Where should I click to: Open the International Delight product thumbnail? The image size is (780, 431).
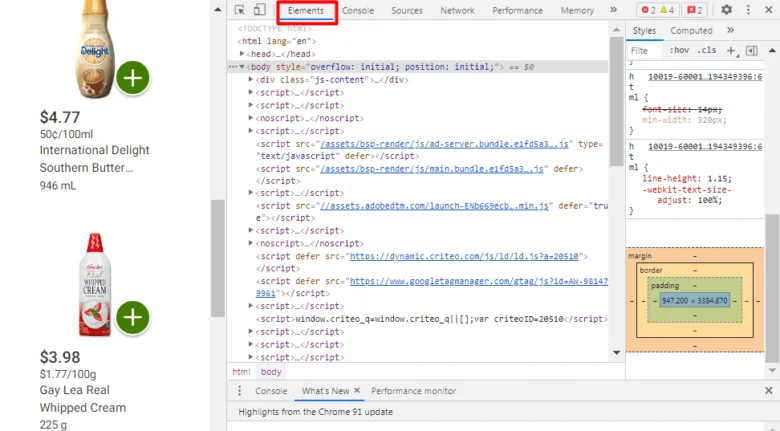(x=95, y=50)
